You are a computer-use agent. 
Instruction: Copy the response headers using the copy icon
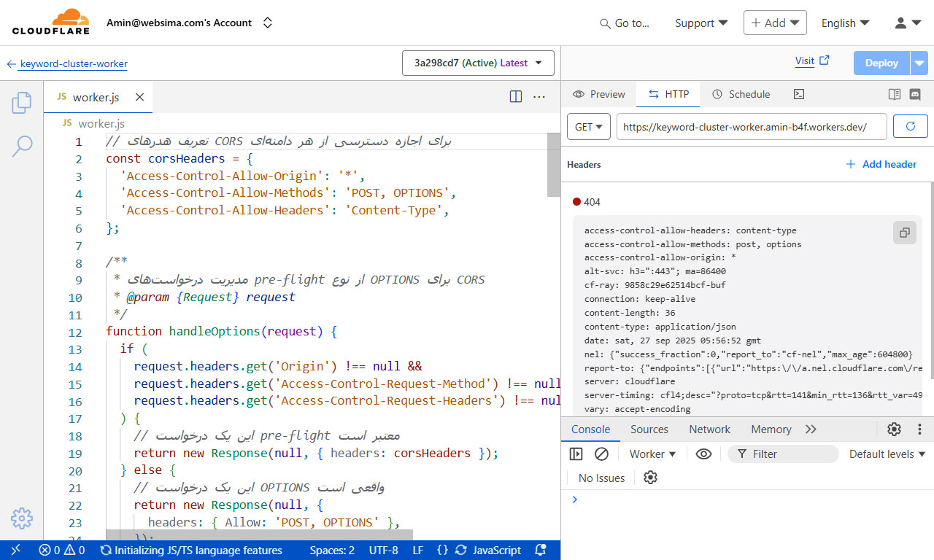[904, 232]
